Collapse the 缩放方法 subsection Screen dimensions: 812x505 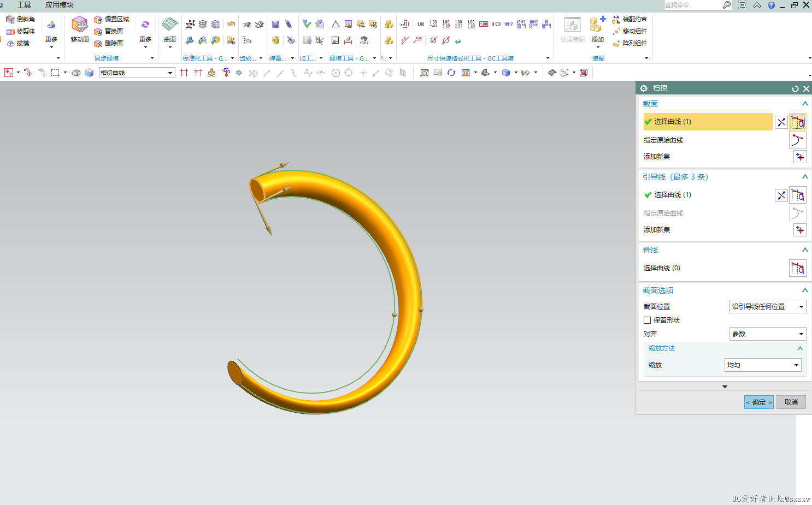(800, 348)
